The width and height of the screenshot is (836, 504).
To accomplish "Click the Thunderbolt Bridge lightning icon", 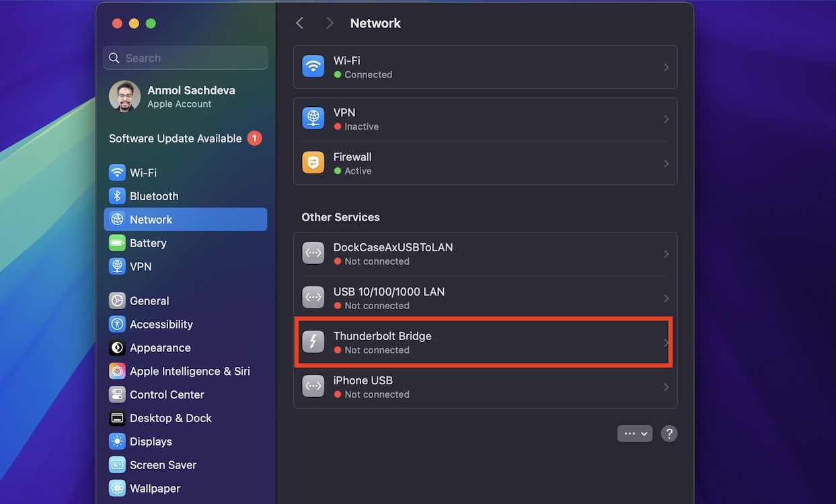I will coord(313,343).
